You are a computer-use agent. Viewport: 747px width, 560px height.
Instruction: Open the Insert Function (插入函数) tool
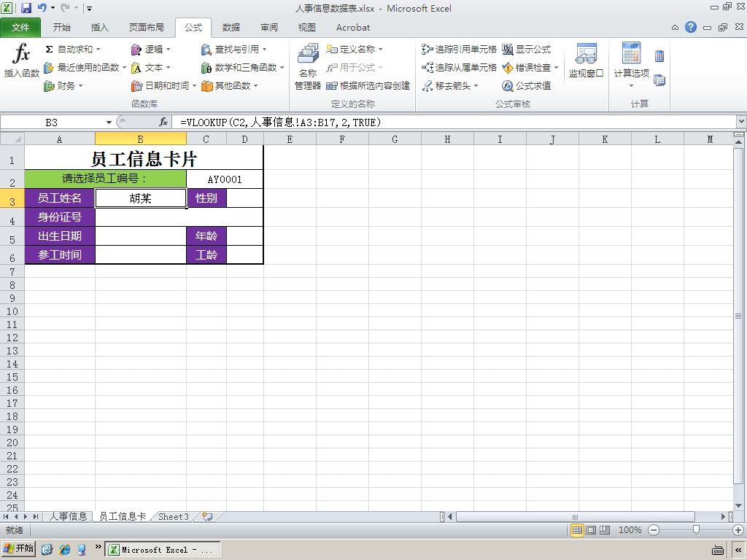coord(21,61)
